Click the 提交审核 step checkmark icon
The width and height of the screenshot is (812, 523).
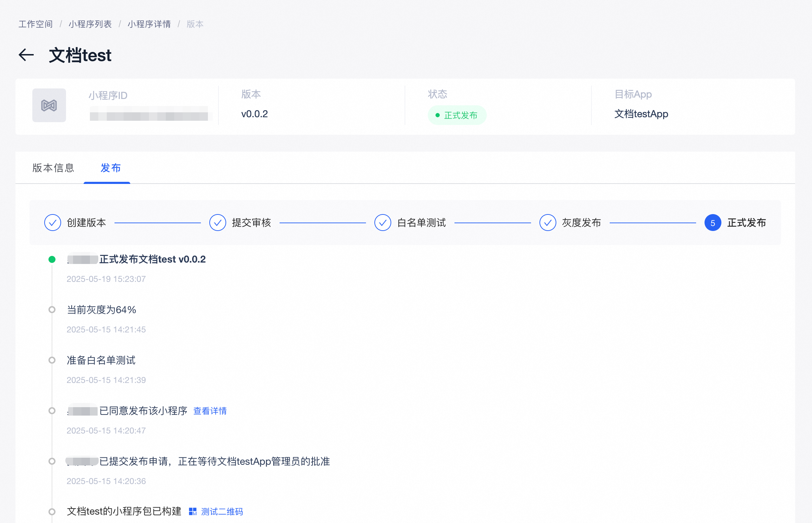[218, 223]
